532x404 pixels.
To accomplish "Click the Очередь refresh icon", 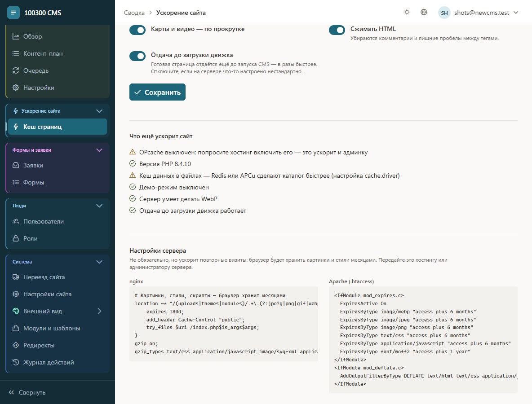I will (x=16, y=70).
